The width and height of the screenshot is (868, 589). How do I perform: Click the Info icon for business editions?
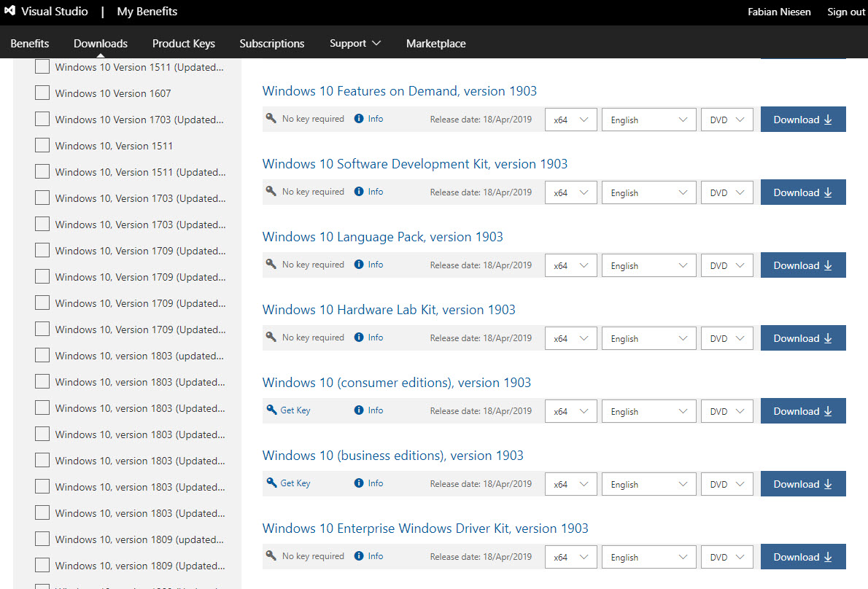click(x=359, y=483)
